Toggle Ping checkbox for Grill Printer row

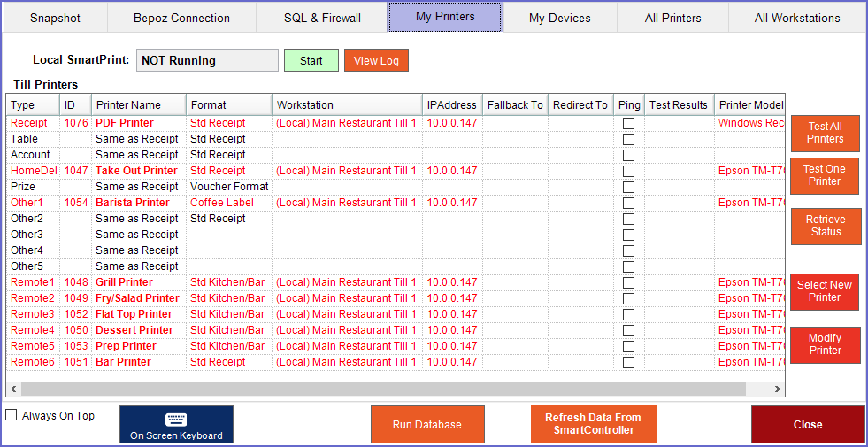pos(628,282)
